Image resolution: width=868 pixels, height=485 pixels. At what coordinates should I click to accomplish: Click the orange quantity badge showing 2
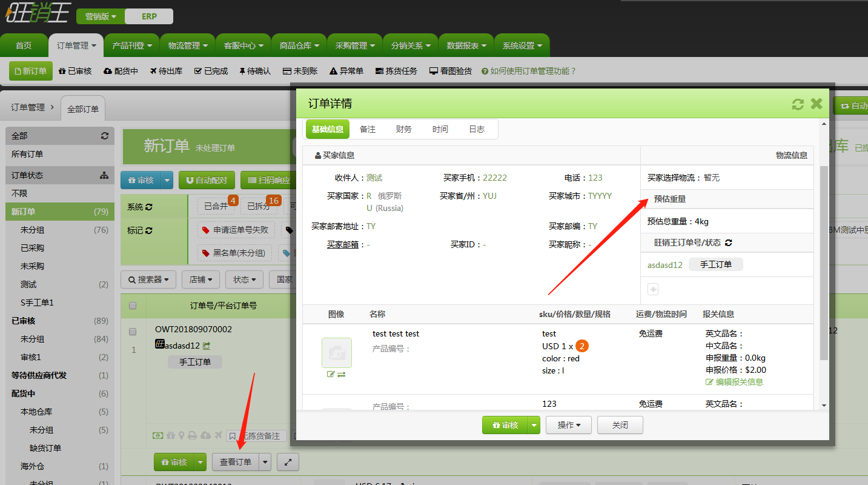click(581, 346)
